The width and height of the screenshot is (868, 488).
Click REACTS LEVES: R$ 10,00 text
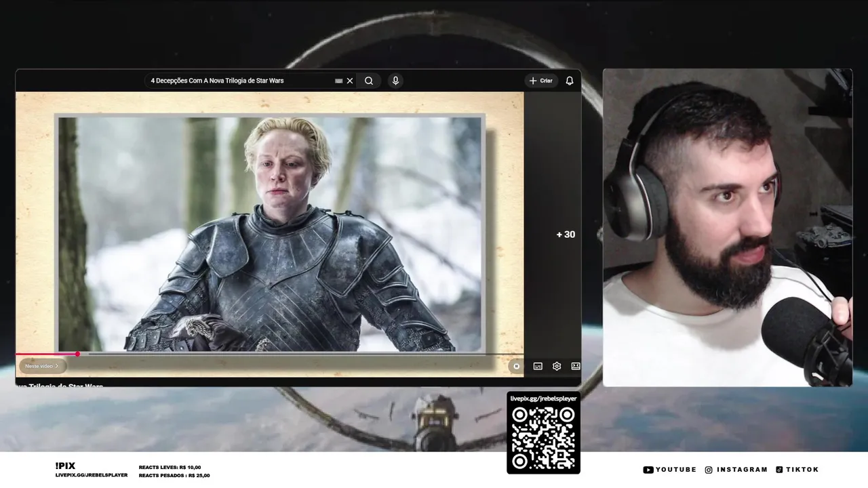coord(170,468)
